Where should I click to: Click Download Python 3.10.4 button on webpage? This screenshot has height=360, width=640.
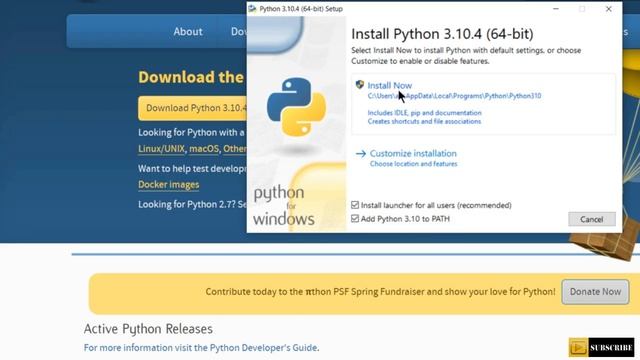pyautogui.click(x=193, y=108)
